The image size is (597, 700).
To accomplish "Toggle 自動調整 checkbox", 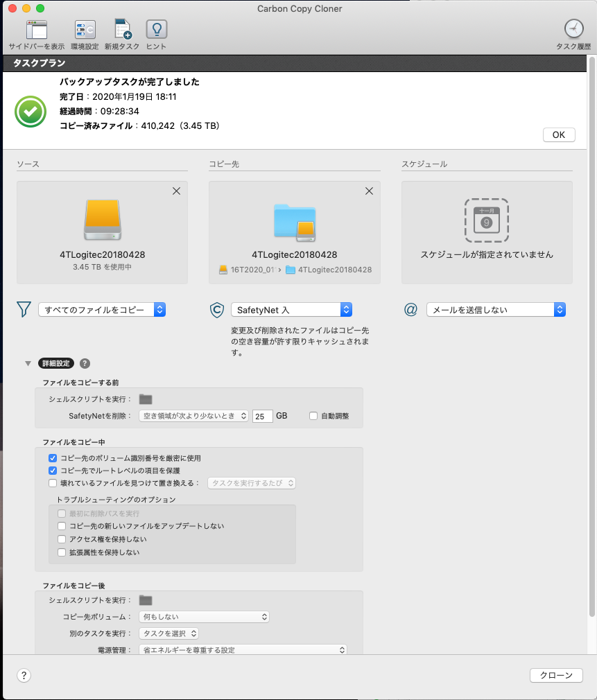I will pos(313,416).
